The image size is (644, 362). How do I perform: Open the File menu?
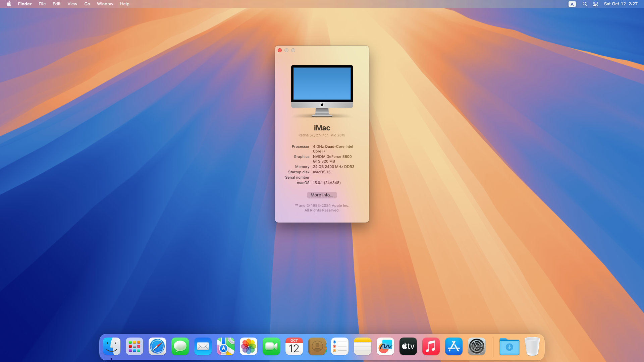pos(42,4)
